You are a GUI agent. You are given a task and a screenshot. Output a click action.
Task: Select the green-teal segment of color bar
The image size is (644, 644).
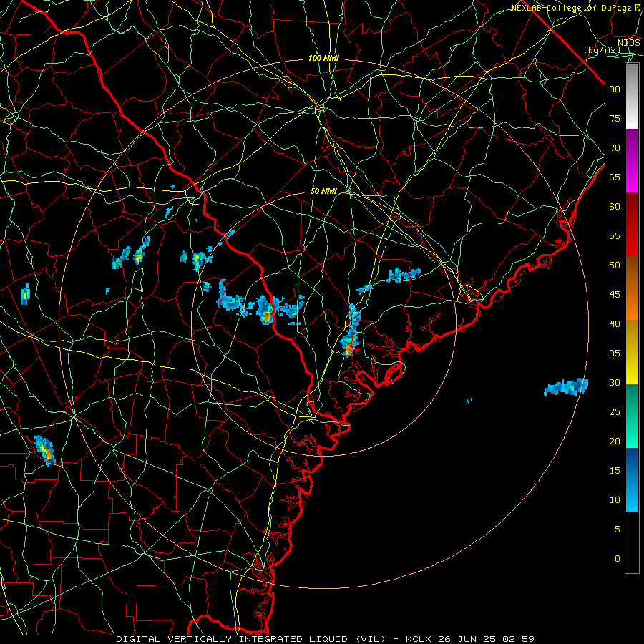click(x=632, y=416)
